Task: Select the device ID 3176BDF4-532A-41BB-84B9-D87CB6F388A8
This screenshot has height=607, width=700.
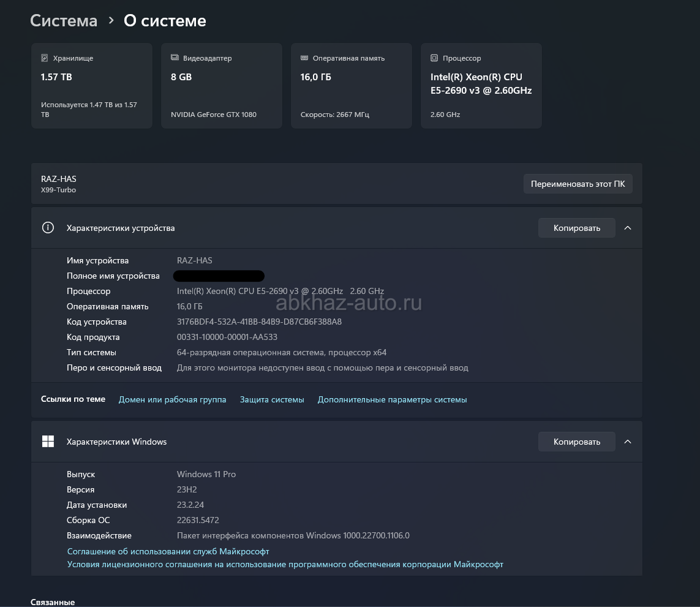Action: coord(259,322)
